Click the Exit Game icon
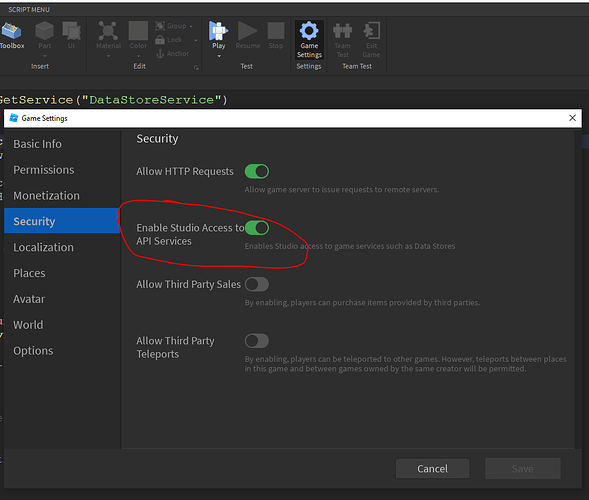This screenshot has height=500, width=589. (x=371, y=31)
